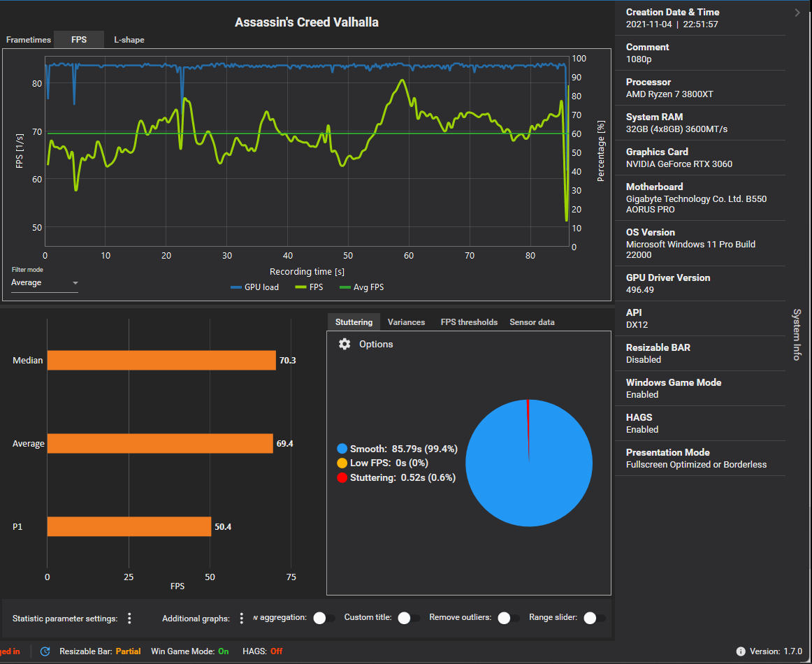This screenshot has height=664, width=812.
Task: Enable the Custom title switch
Action: point(409,617)
